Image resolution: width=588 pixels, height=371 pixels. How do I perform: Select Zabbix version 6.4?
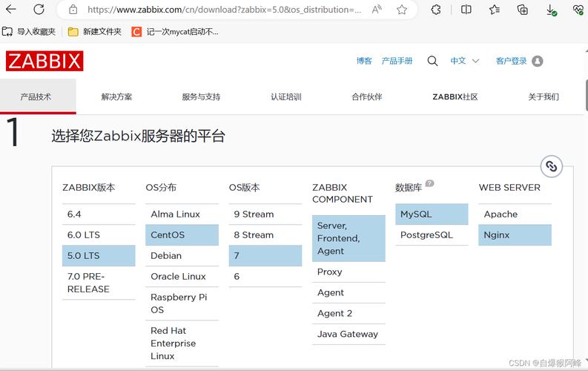[99, 214]
